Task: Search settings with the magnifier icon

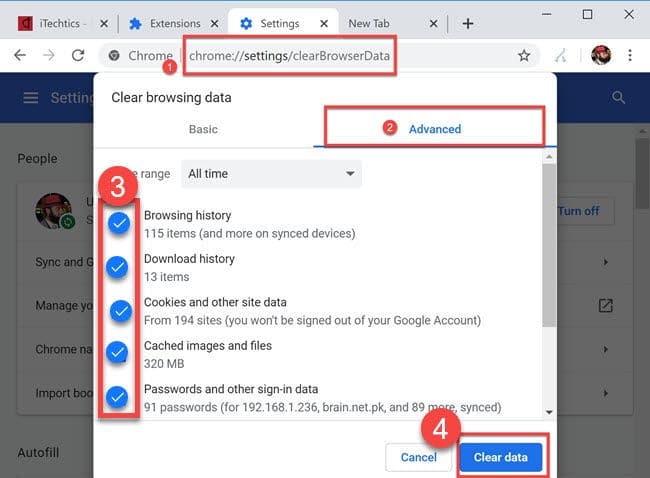Action: (x=618, y=98)
